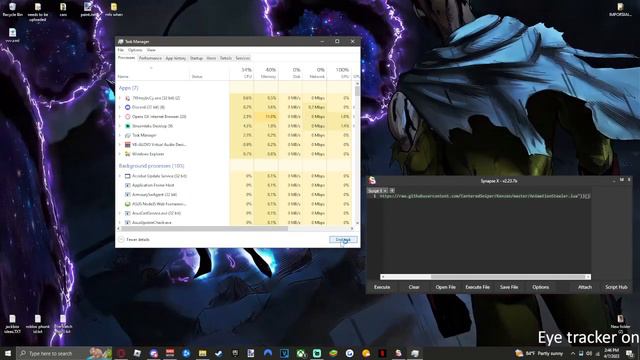Open the View menu in Task Manager
This screenshot has width=640, height=360.
(x=151, y=50)
